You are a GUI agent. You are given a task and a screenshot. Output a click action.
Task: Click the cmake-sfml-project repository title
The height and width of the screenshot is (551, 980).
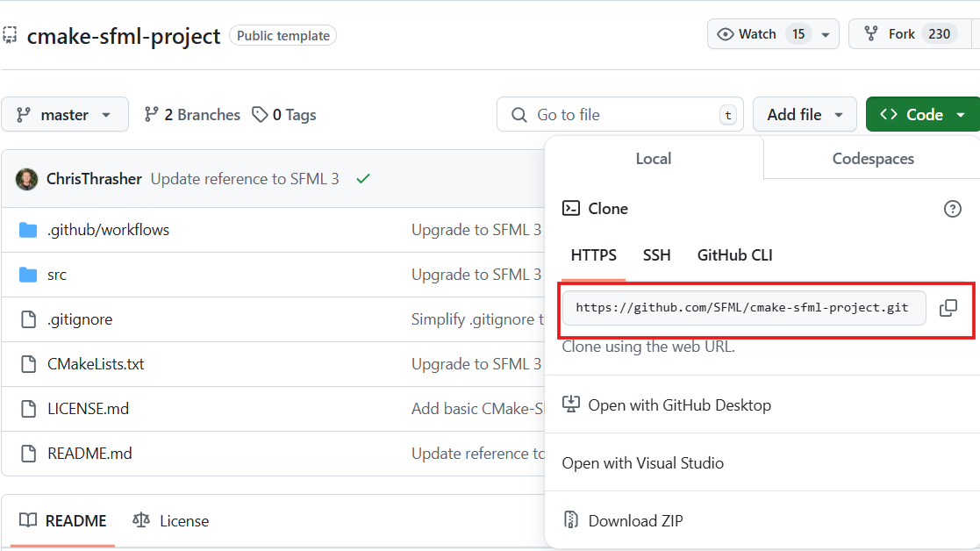pos(124,36)
